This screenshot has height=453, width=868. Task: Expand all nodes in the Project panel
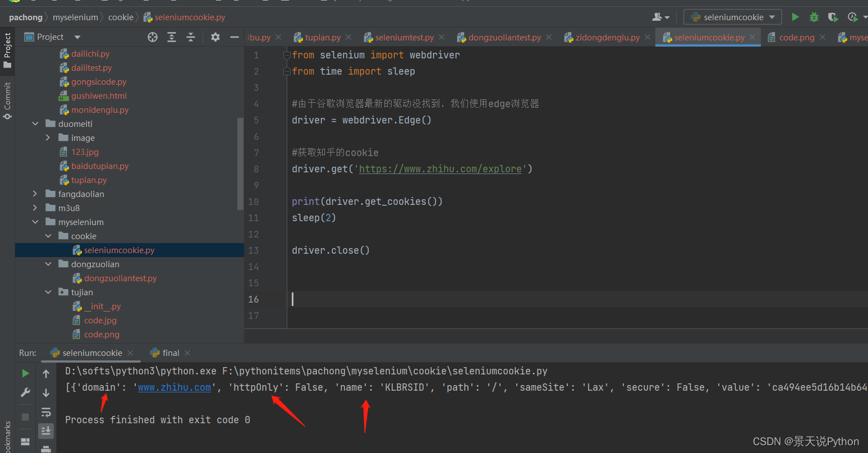click(x=172, y=37)
